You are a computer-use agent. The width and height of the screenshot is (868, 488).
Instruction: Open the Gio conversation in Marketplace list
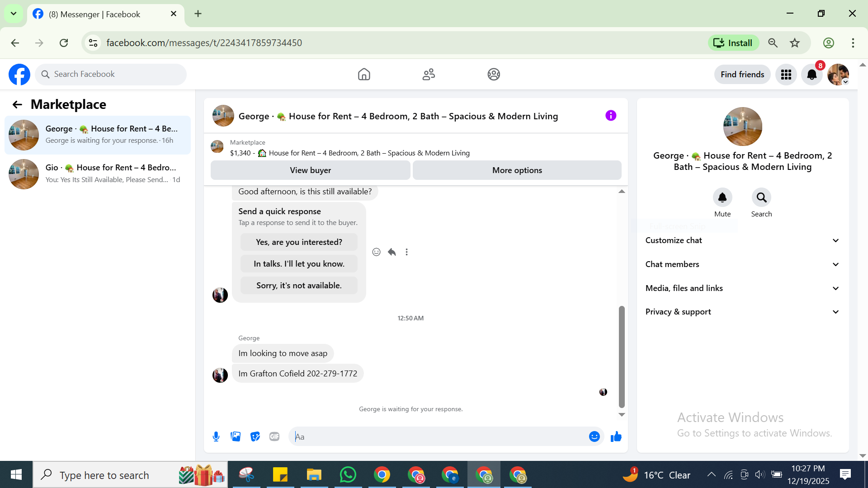98,174
